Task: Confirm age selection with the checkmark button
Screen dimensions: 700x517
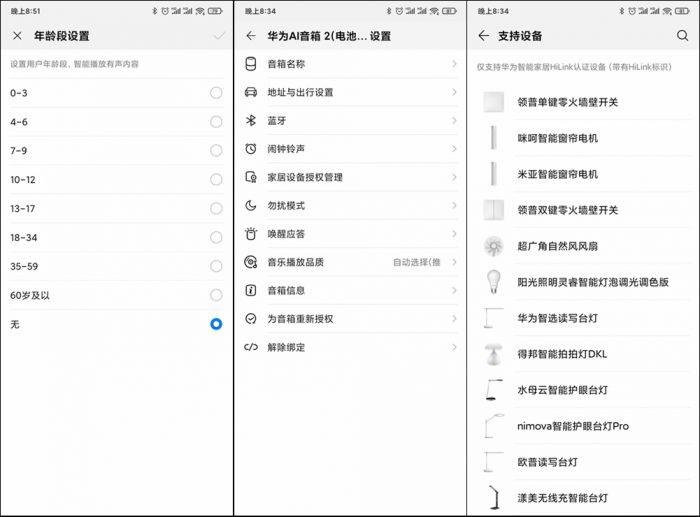Action: [x=219, y=36]
